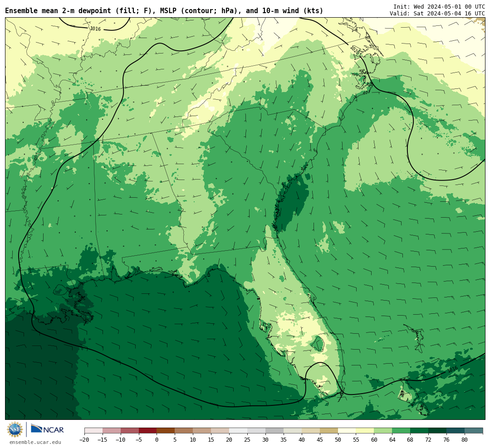This screenshot has width=490, height=448.
Task: Click the Init: Wed 2024-05-01 00 UTC text
Action: click(x=439, y=6)
